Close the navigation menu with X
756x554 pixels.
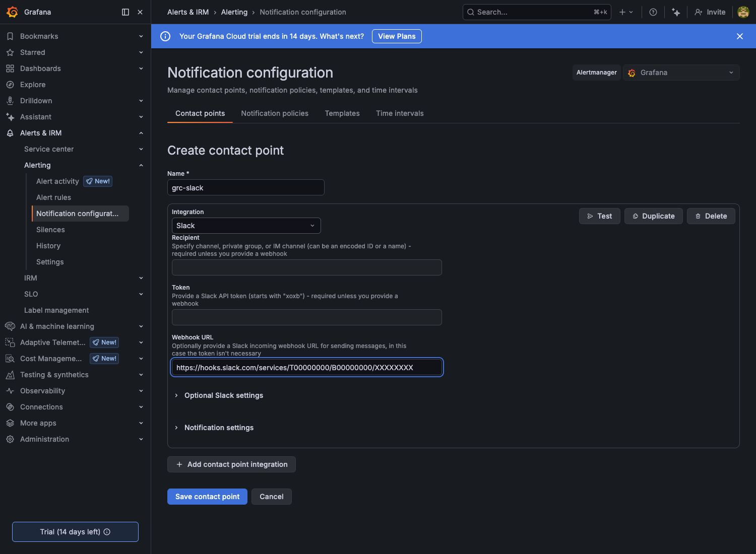pyautogui.click(x=140, y=12)
